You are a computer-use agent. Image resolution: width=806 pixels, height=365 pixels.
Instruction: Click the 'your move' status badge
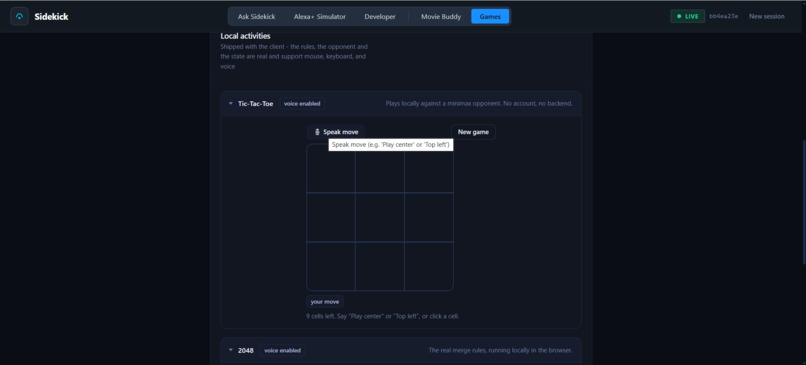pyautogui.click(x=325, y=302)
